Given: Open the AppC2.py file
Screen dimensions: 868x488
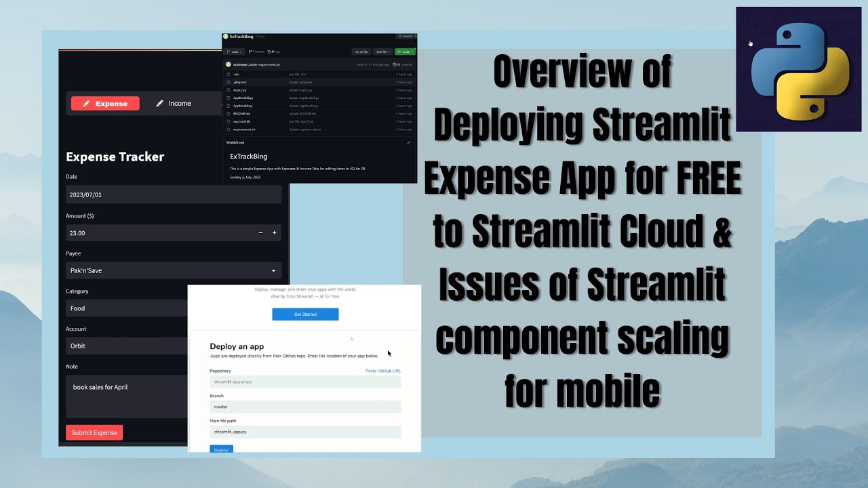Looking at the screenshot, I should pos(239,90).
